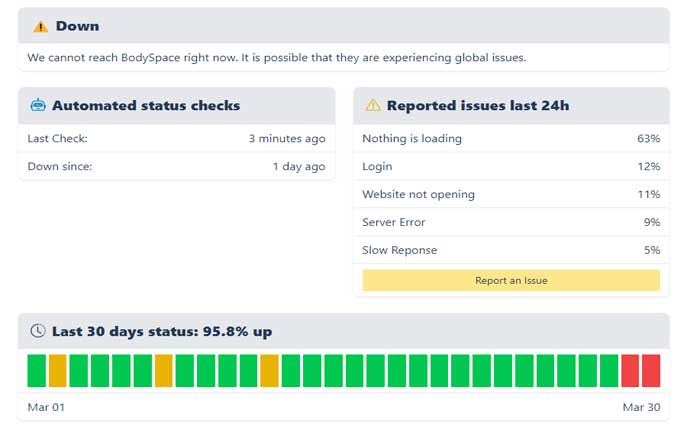Click the Mar 01 date label

(x=46, y=407)
